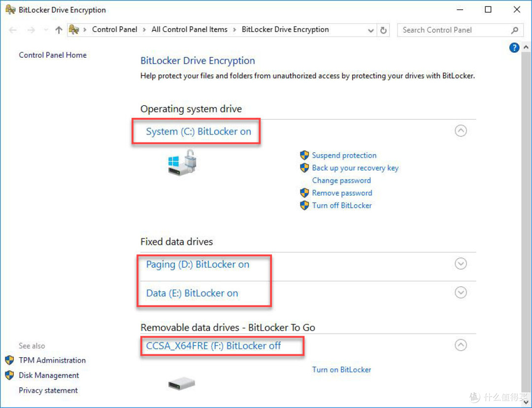Minimize the BitLocker window

tap(460, 9)
